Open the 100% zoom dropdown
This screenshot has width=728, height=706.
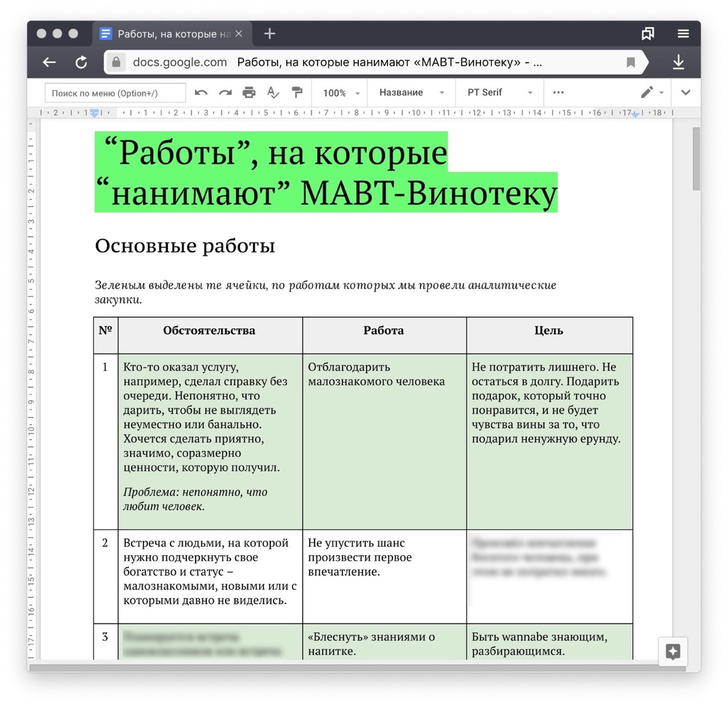(x=341, y=93)
